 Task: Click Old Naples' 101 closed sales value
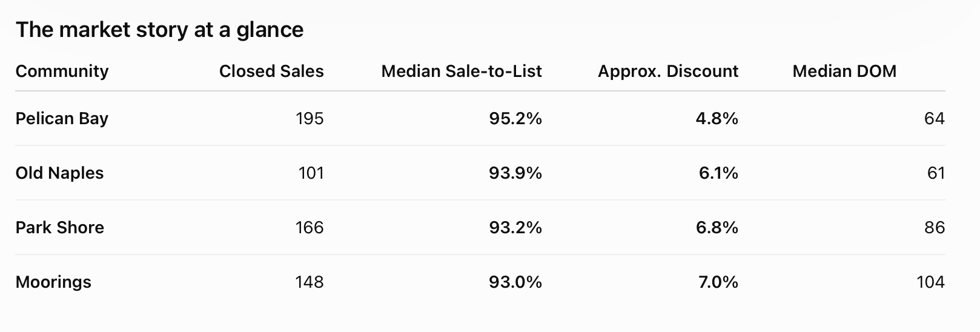[311, 173]
